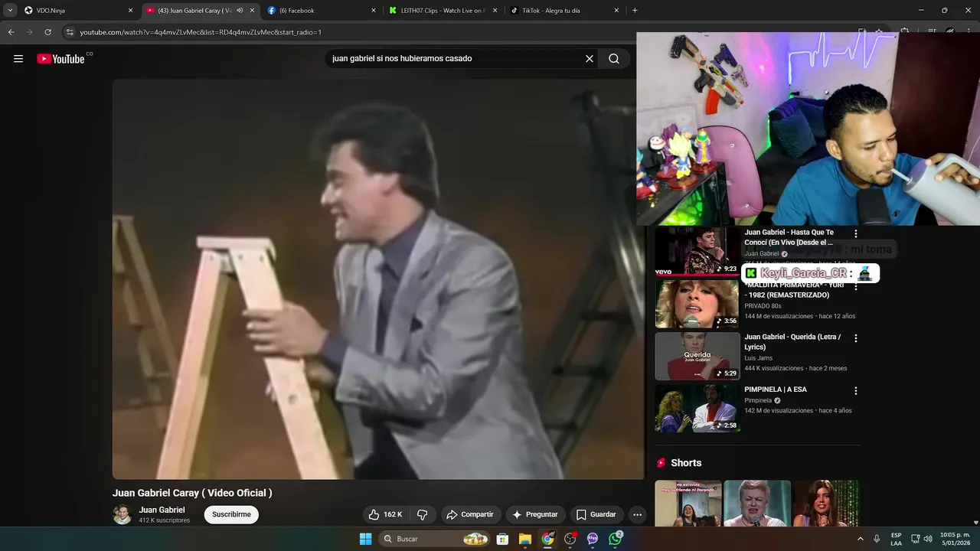Viewport: 980px width, 551px height.
Task: Open ESP LAA language switcher
Action: (896, 539)
